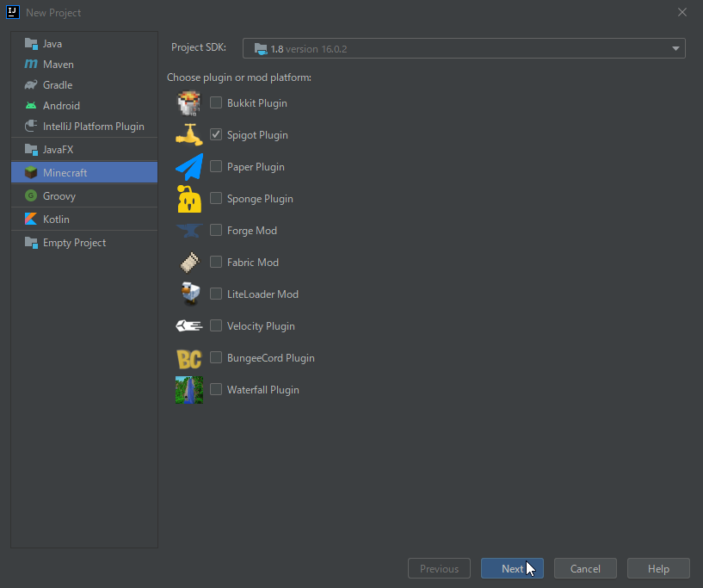Click the IntelliJ IDEA logo in title bar
Viewport: 703px width, 588px height.
point(13,12)
